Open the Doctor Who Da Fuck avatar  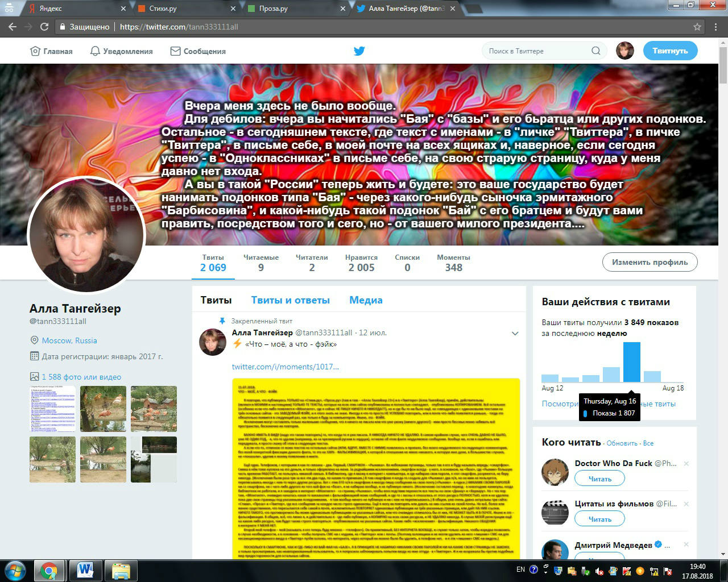555,472
